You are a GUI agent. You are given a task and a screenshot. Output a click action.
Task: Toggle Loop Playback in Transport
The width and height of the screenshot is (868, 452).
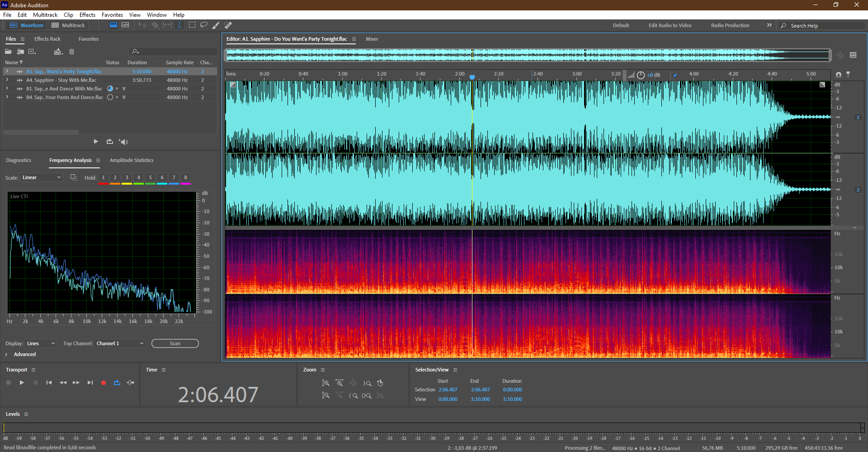coord(117,383)
